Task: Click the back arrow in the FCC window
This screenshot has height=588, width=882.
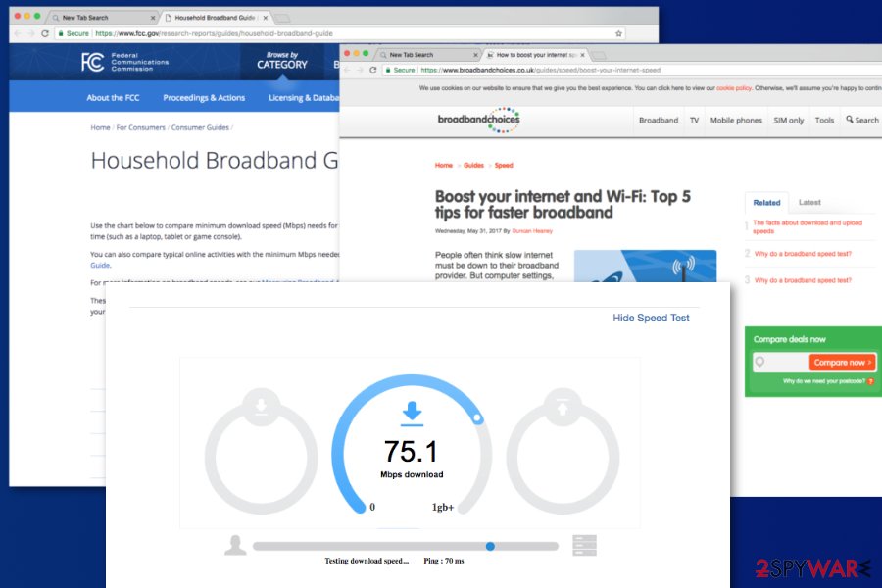Action: [x=18, y=33]
